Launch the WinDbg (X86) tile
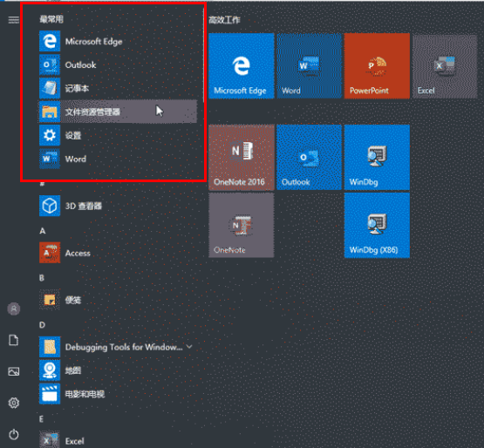The image size is (484, 448). (x=378, y=225)
